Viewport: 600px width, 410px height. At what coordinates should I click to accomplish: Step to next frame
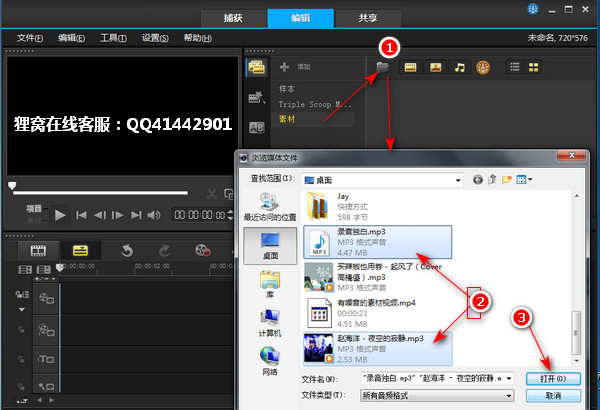[x=117, y=215]
